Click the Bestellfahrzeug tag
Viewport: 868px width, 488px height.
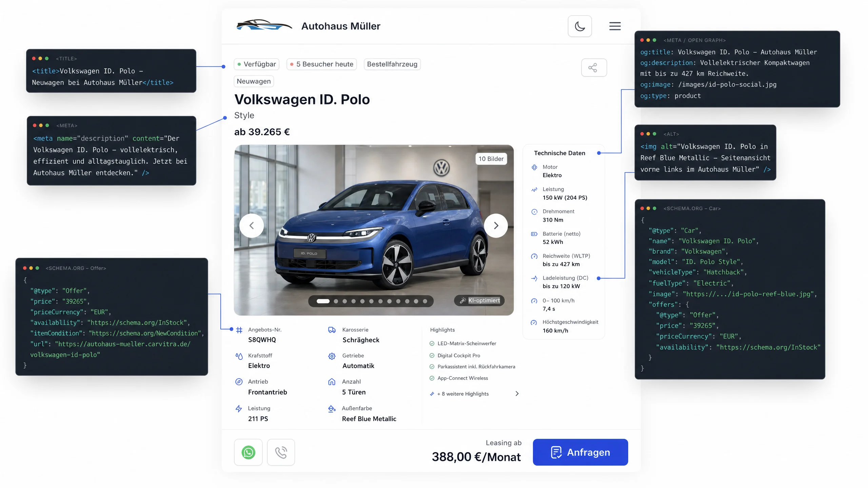(392, 64)
